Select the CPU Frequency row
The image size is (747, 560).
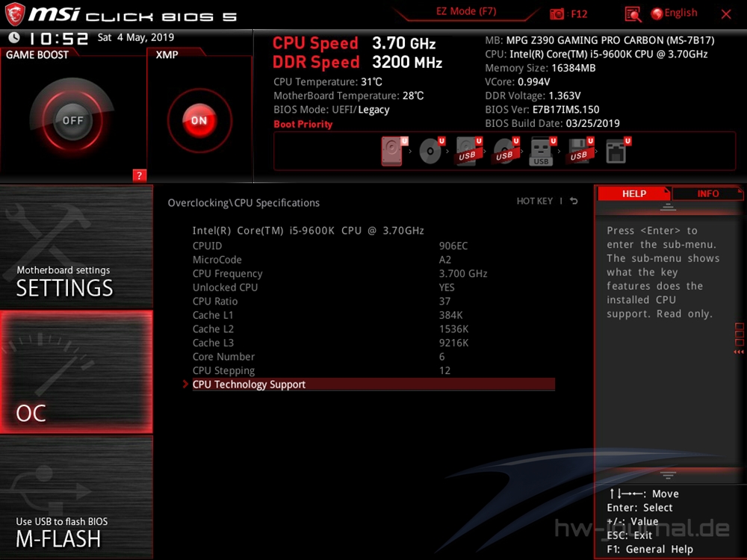pos(373,273)
